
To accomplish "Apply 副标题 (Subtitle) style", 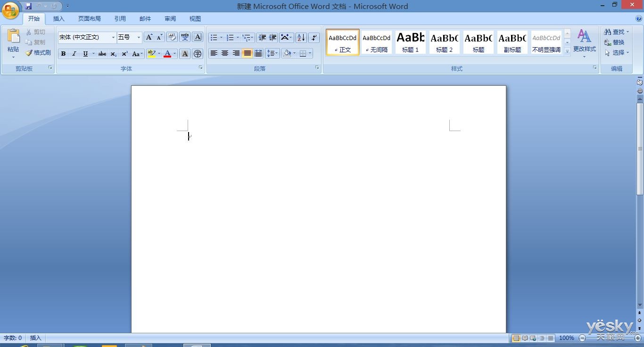I will (x=512, y=42).
